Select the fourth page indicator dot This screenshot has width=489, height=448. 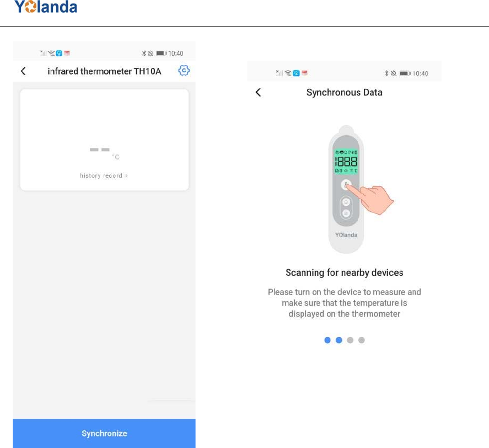click(x=362, y=340)
